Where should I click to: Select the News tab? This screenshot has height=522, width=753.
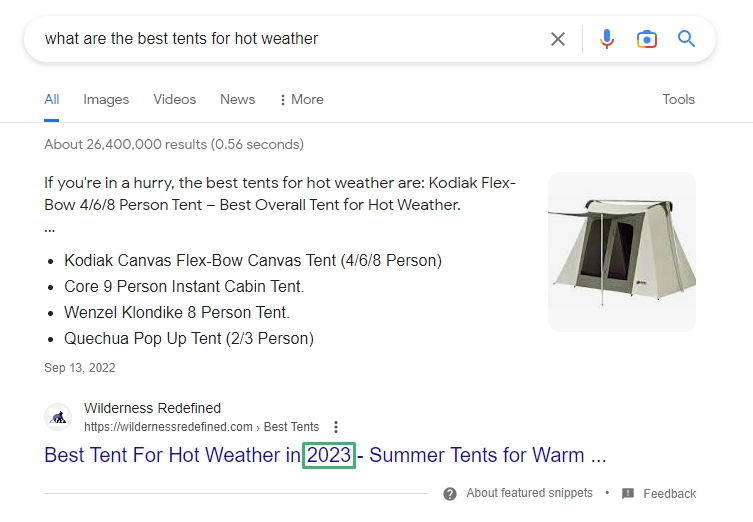pos(237,99)
